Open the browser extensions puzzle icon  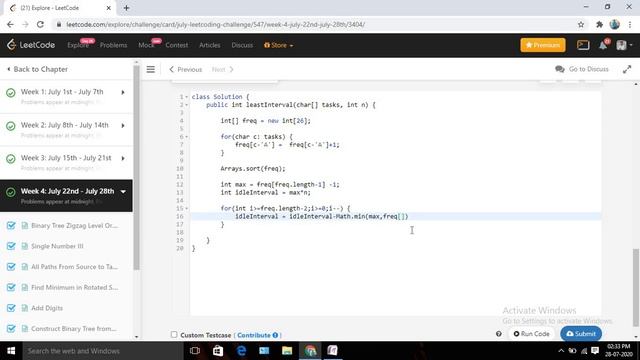coord(599,24)
